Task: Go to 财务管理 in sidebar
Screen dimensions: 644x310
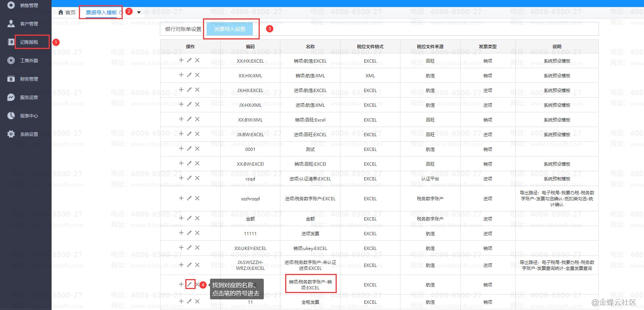Action: tap(29, 79)
